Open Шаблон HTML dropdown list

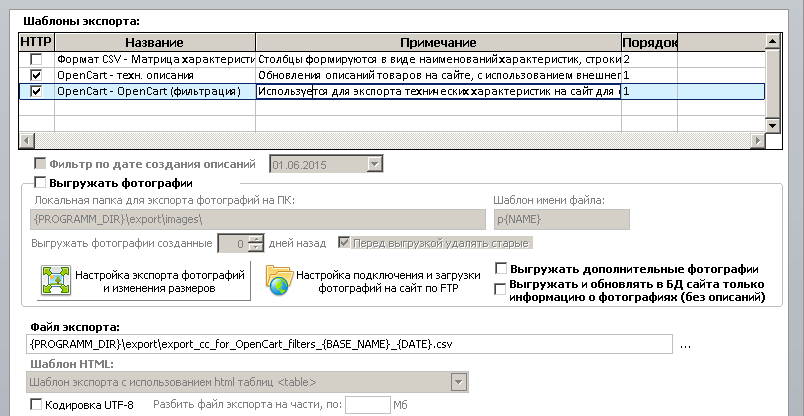pos(458,382)
